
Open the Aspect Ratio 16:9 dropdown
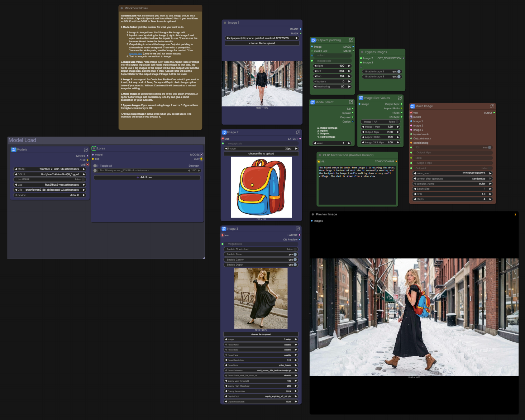(380, 137)
